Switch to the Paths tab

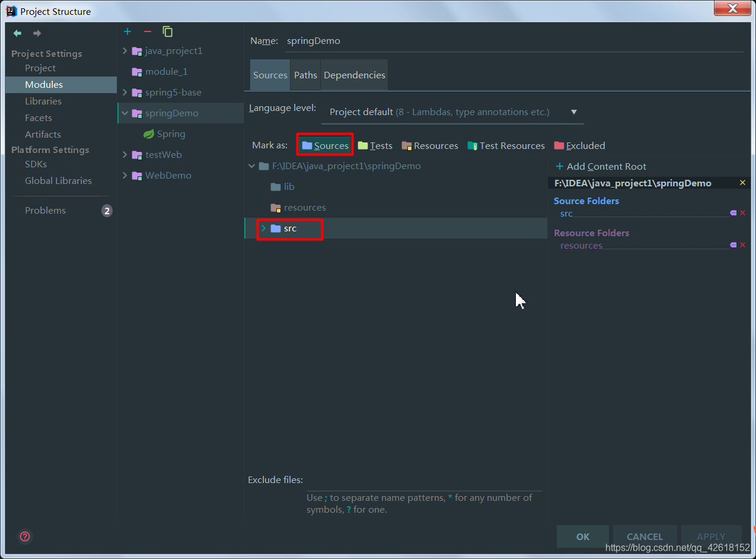(x=305, y=75)
